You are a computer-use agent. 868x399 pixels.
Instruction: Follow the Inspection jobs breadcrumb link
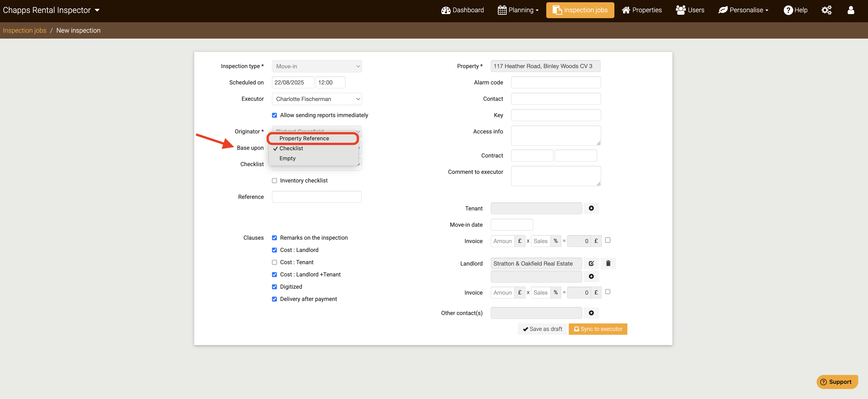pos(25,30)
